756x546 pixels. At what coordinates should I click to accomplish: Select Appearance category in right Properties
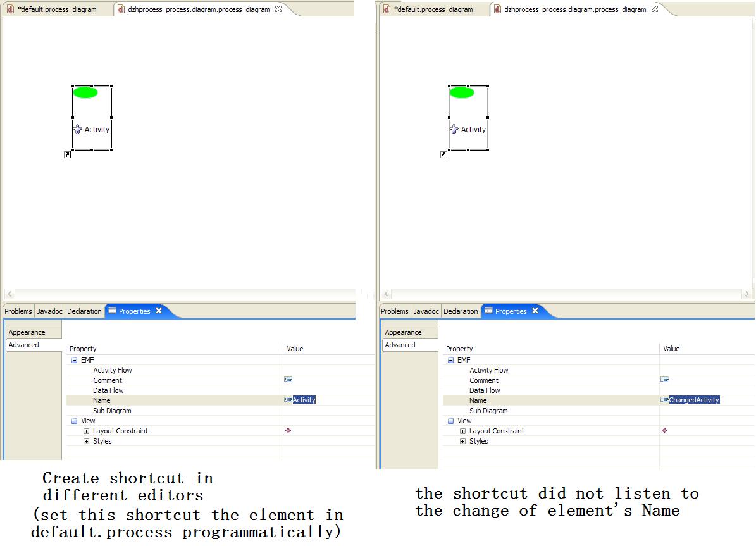tap(410, 332)
